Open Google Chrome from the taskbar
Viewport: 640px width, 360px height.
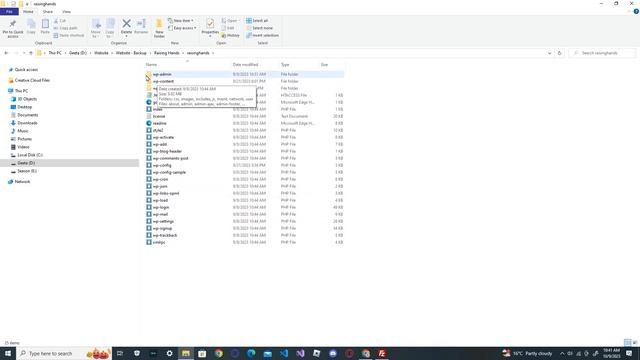[219, 353]
